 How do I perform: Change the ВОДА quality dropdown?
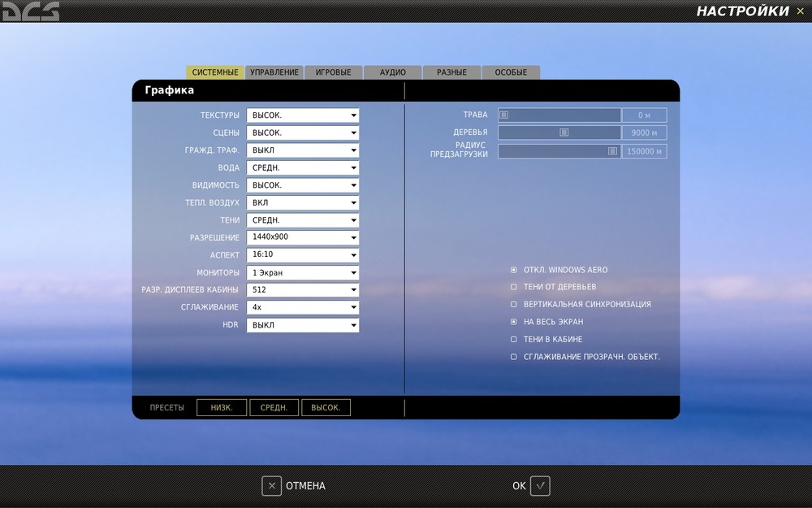click(302, 168)
